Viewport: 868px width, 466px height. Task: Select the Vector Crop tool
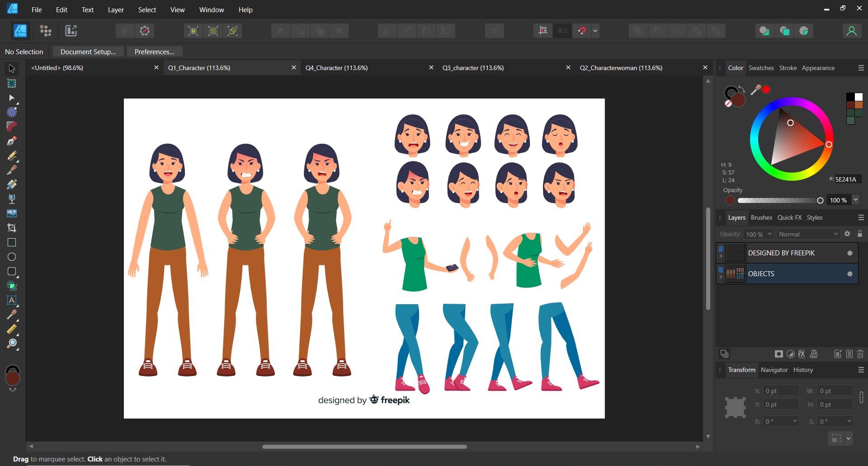pos(12,227)
